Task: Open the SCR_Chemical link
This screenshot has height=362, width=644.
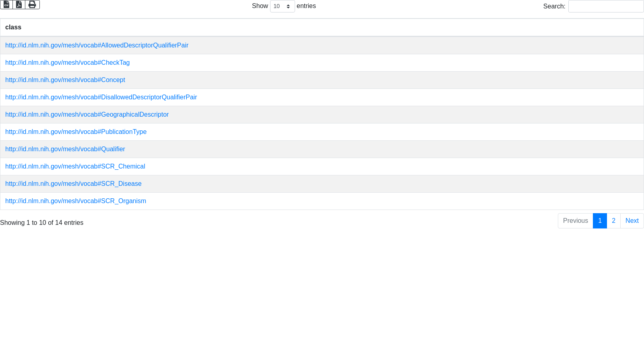Action: (75, 167)
